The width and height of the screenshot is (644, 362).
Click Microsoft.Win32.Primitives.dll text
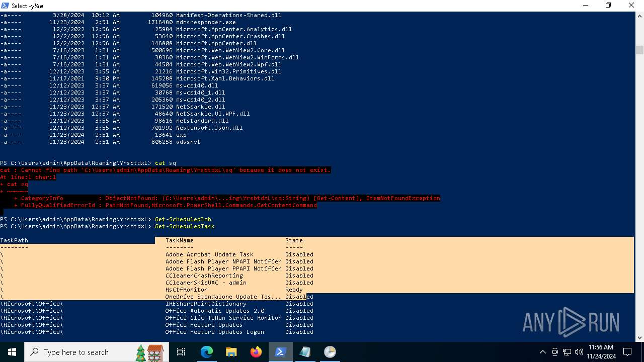point(228,71)
